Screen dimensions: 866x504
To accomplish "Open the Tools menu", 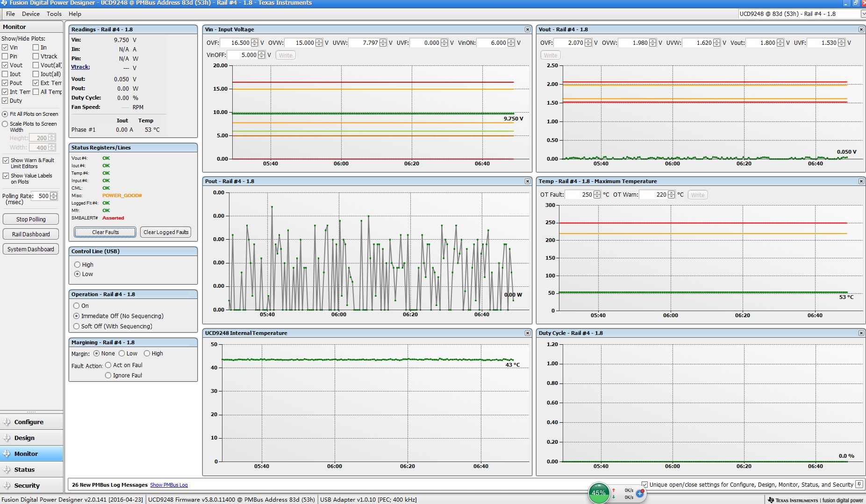I will [x=54, y=14].
